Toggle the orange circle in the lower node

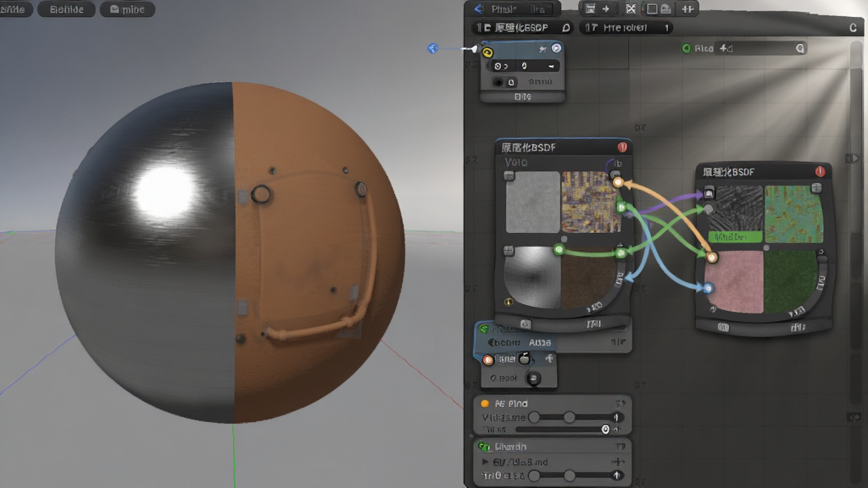(x=487, y=360)
